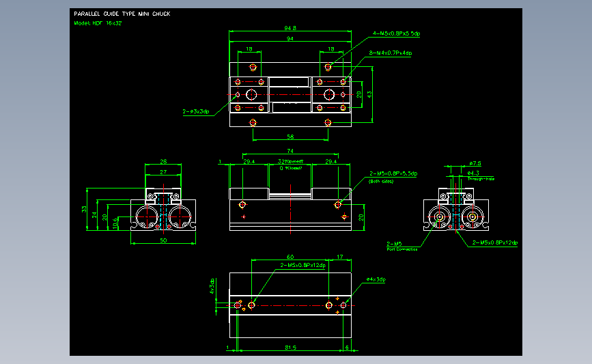Select the 24 height dimension

click(94, 215)
